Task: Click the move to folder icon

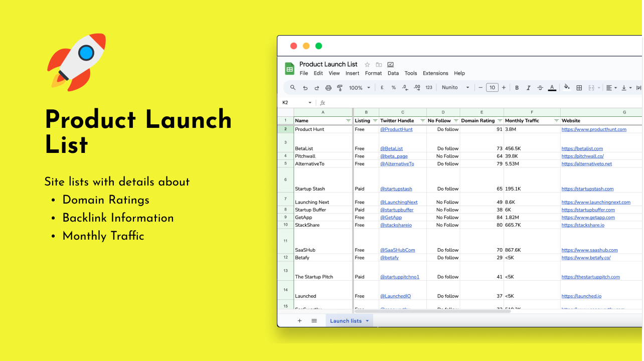Action: click(379, 65)
